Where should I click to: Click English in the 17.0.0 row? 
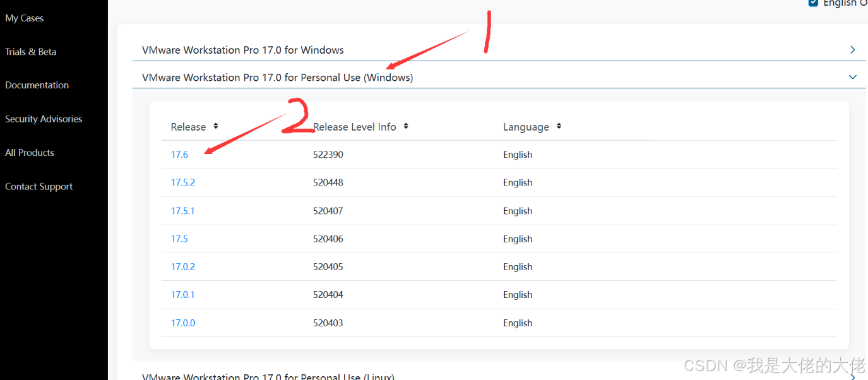(x=518, y=323)
